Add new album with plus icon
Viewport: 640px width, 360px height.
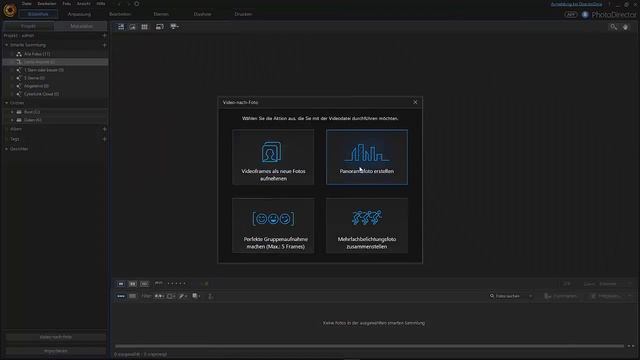click(104, 129)
